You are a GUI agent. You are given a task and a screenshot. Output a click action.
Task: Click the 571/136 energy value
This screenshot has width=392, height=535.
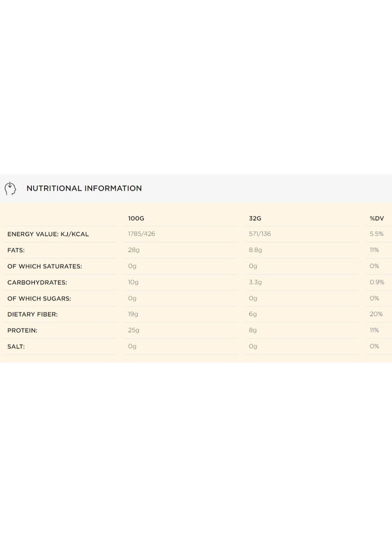[x=260, y=234]
